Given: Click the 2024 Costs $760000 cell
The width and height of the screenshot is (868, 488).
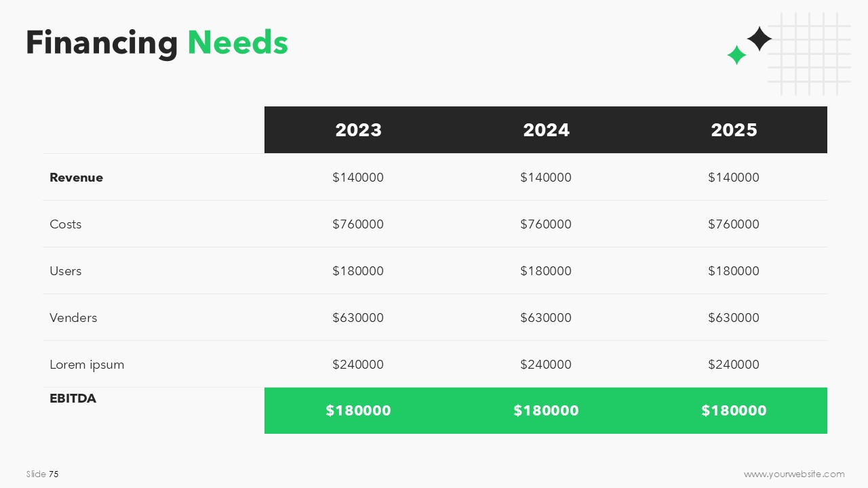Looking at the screenshot, I should pos(546,224).
